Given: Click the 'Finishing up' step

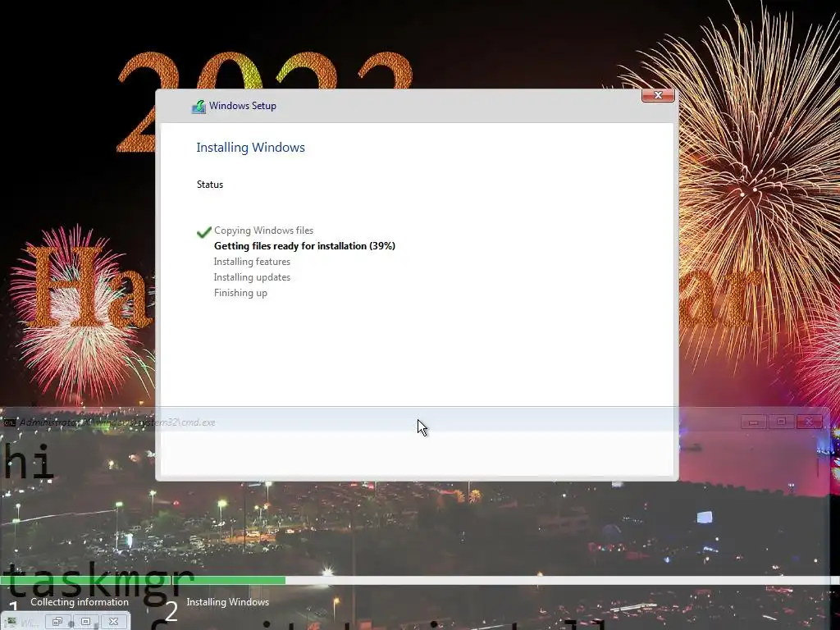Looking at the screenshot, I should click(x=240, y=293).
